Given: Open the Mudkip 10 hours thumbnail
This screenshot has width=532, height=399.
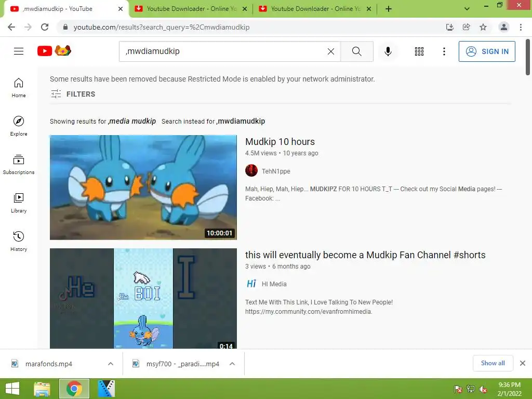Looking at the screenshot, I should 143,187.
